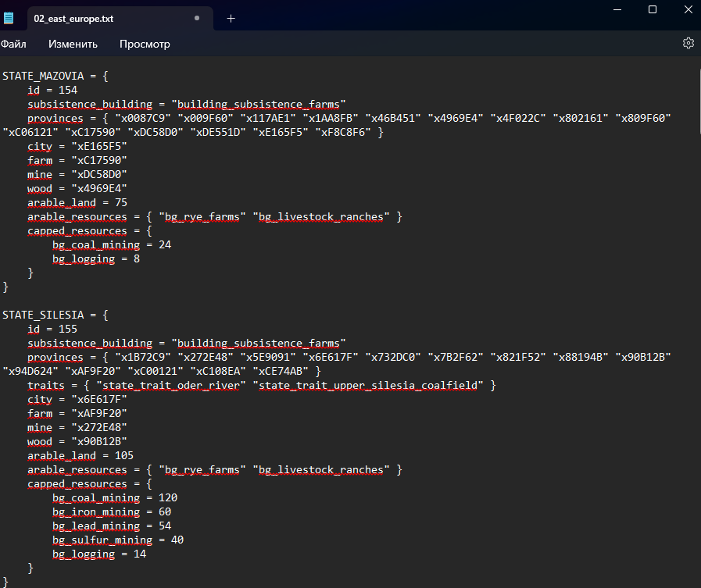The image size is (701, 588).
Task: Close the Notepad window
Action: (x=688, y=9)
